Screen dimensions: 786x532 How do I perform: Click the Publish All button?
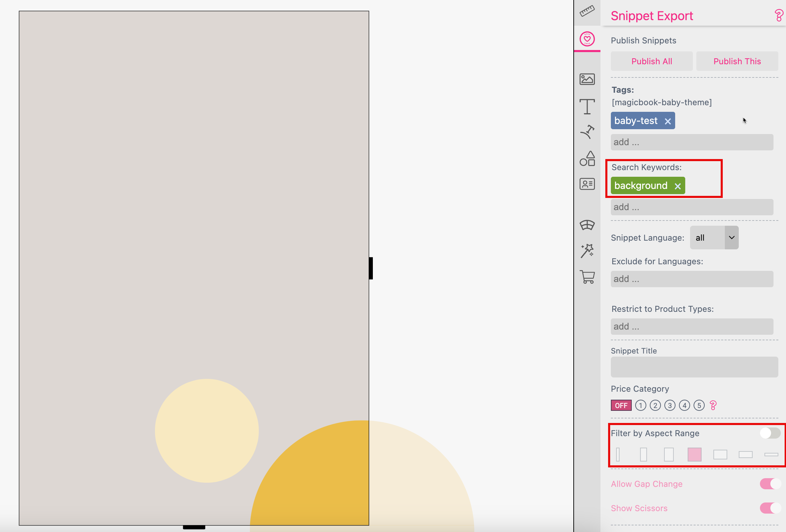pyautogui.click(x=652, y=61)
